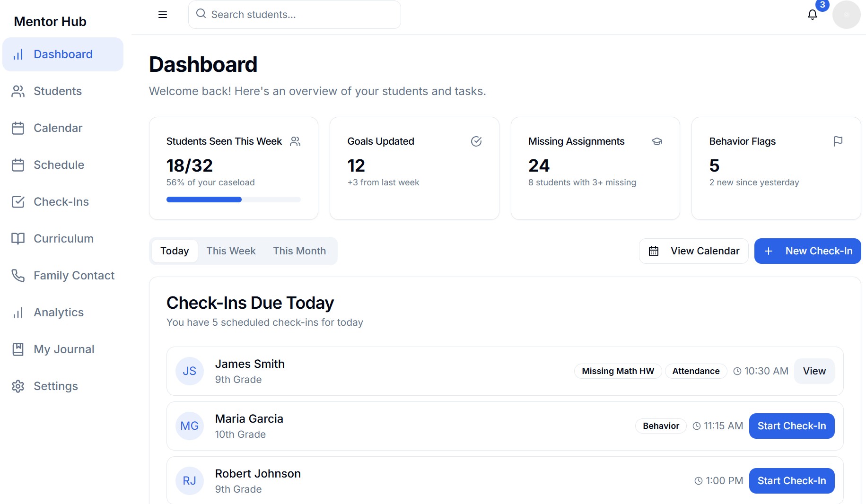The width and height of the screenshot is (866, 504).
Task: Select the Family Contact phone icon
Action: click(18, 276)
